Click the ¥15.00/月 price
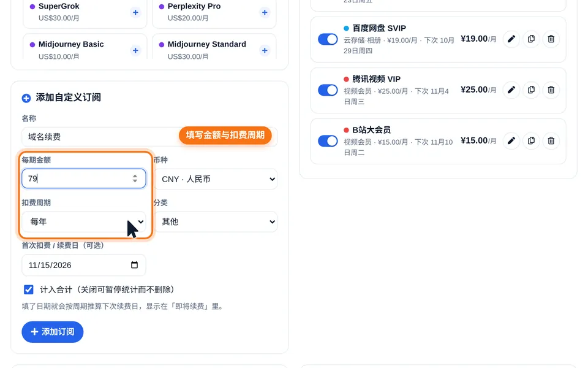This screenshot has height=368, width=588. coord(478,140)
